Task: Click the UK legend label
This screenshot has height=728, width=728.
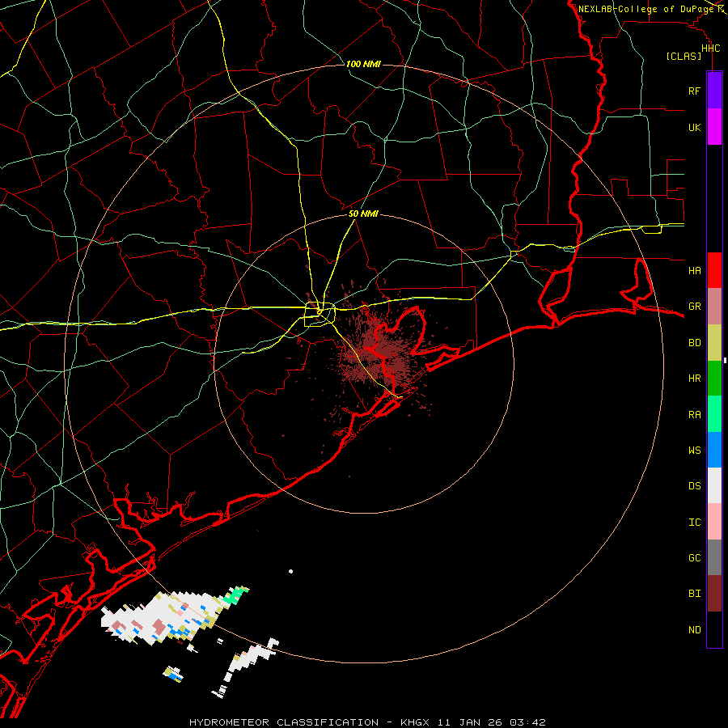Action: coord(694,128)
